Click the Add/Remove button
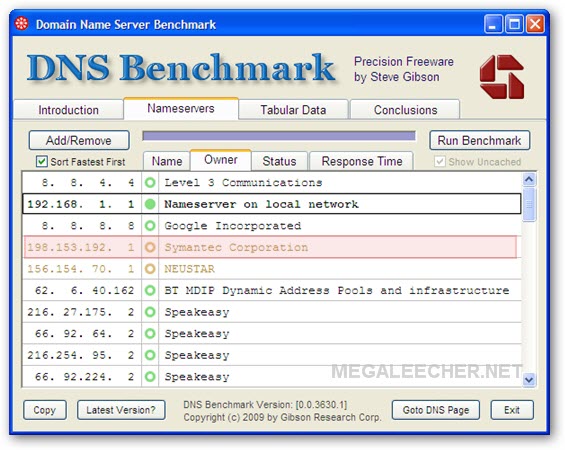565x450 pixels. [x=79, y=140]
